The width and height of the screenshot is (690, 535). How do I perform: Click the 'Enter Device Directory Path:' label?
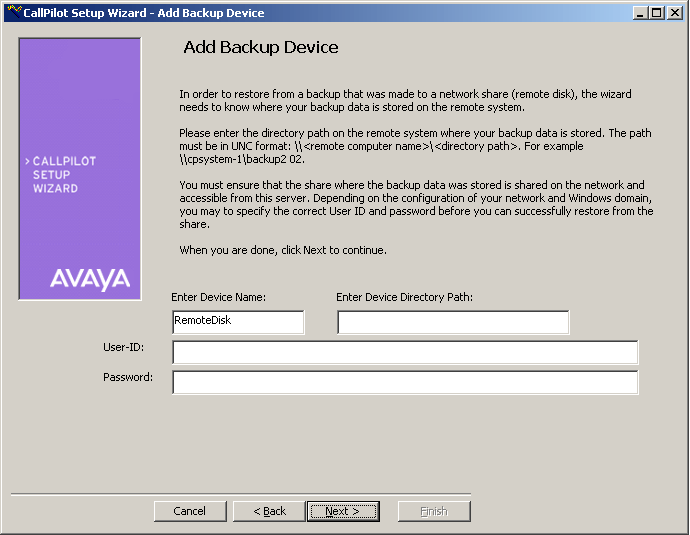pyautogui.click(x=404, y=297)
